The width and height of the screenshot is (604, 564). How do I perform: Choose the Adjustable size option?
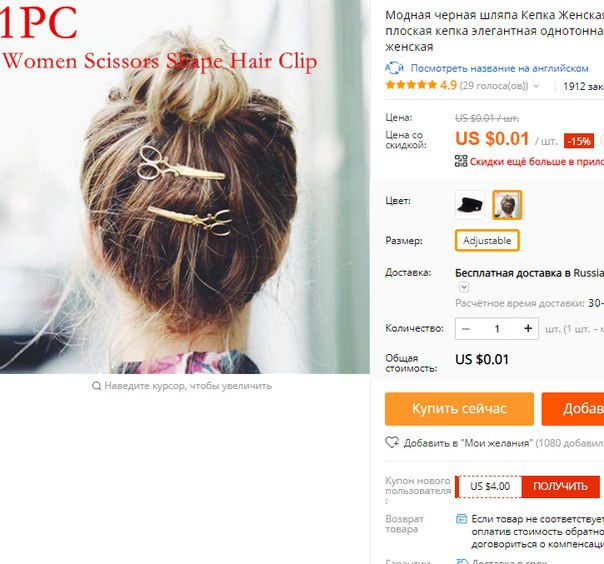tap(487, 240)
